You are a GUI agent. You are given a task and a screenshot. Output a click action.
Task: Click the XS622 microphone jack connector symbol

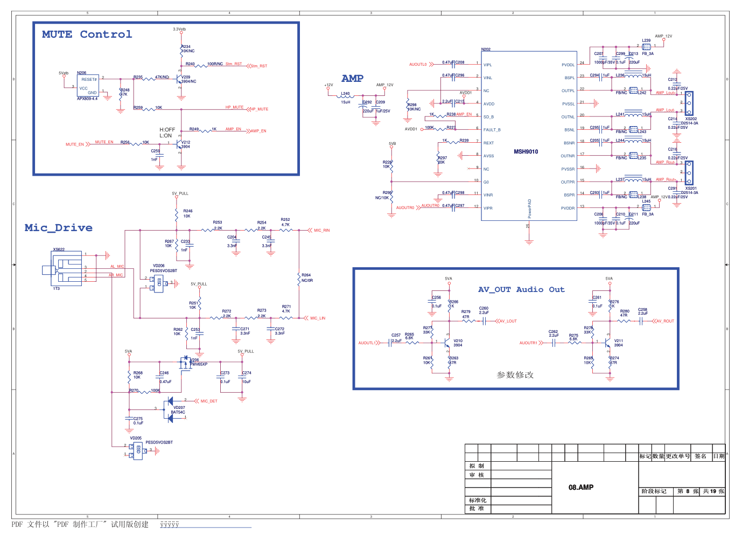point(62,269)
